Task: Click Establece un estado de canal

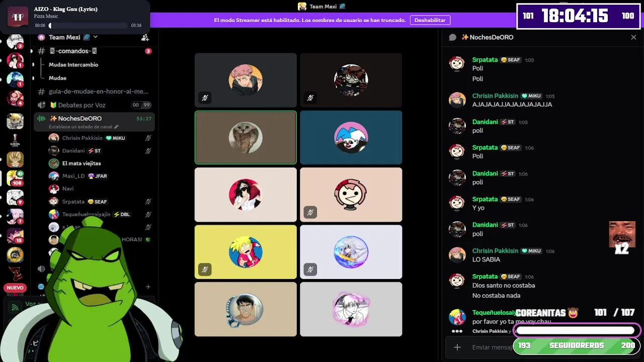Action: point(84,127)
